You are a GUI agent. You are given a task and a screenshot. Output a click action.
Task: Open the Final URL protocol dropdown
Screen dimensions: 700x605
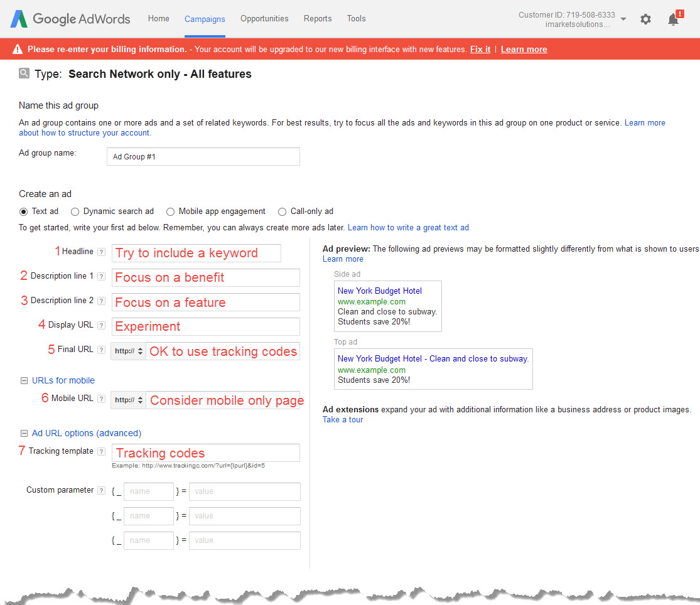click(x=129, y=351)
